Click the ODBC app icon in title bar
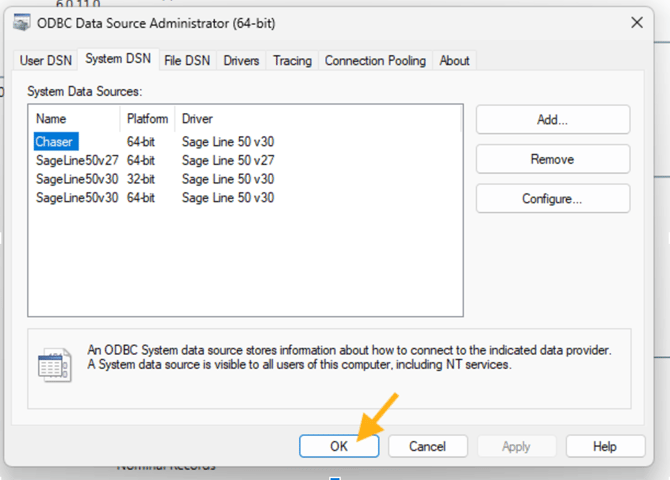Screen dimensions: 670x480 23,22
